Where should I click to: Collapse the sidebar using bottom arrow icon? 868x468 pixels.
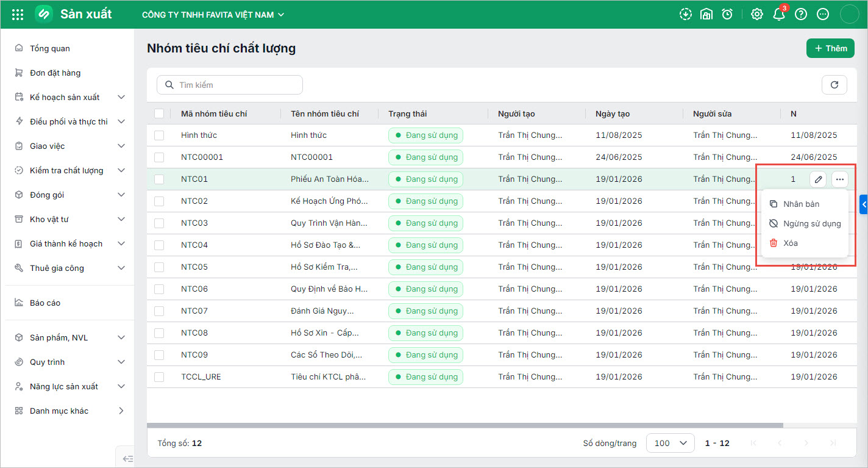[127, 458]
